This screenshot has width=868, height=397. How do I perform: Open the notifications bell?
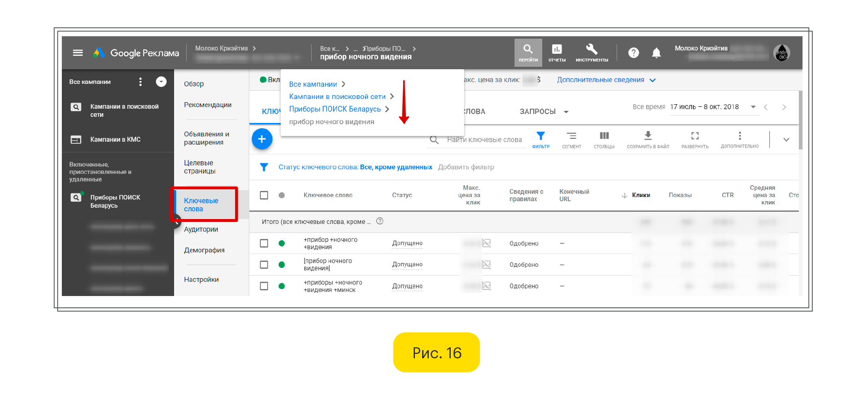(x=656, y=53)
